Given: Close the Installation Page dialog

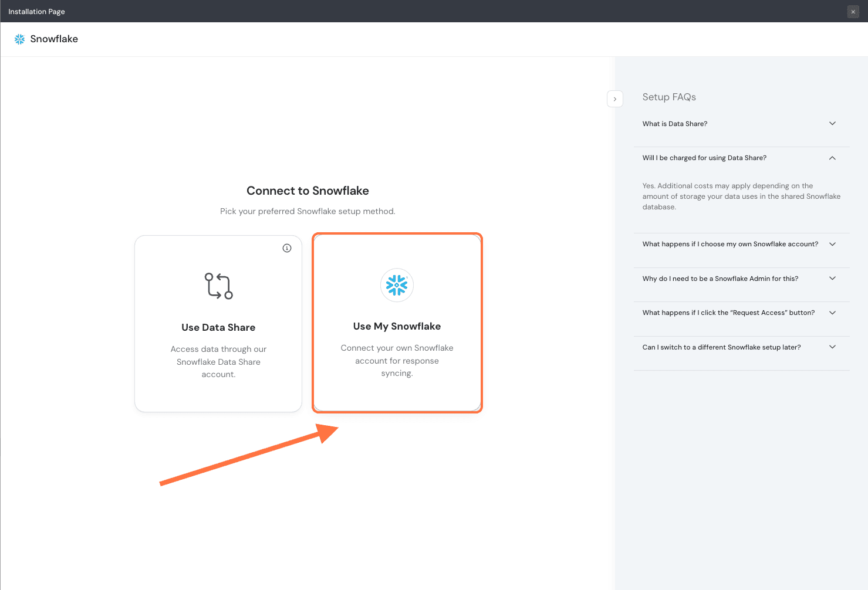Looking at the screenshot, I should pos(853,12).
